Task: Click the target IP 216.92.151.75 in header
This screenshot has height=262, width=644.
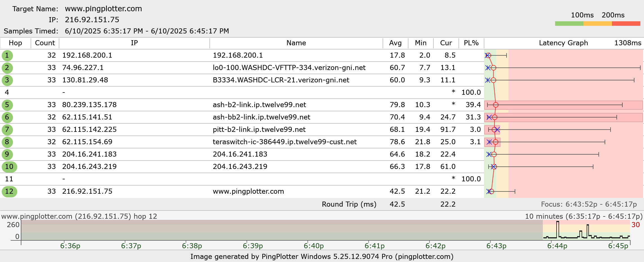Action: click(x=92, y=20)
